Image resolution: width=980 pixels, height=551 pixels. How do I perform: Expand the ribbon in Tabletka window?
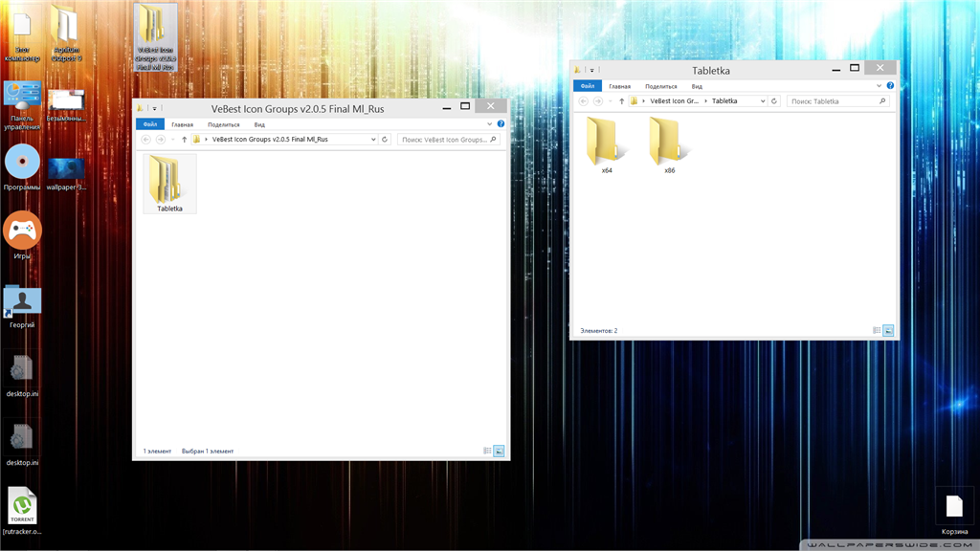(x=879, y=85)
